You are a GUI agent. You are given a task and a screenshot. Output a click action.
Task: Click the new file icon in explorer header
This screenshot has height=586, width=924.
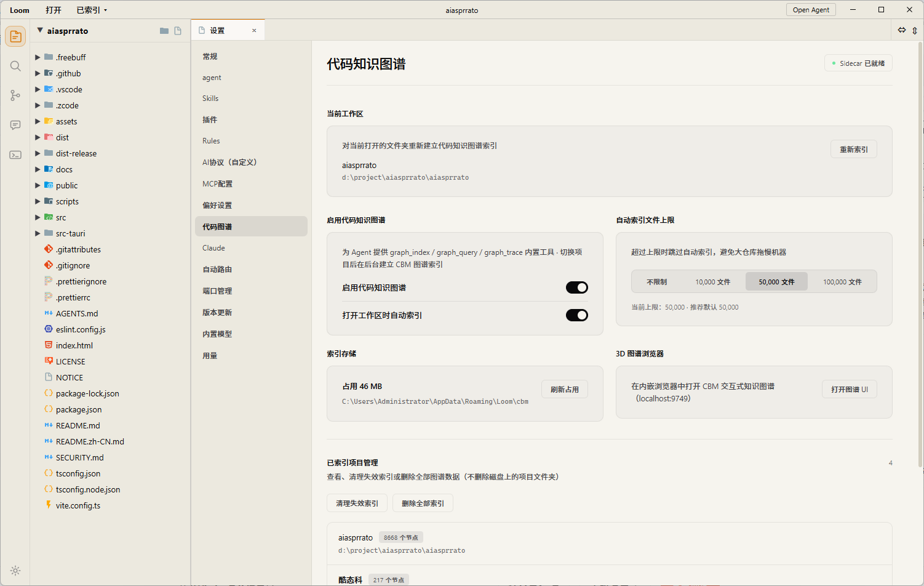[x=178, y=31]
